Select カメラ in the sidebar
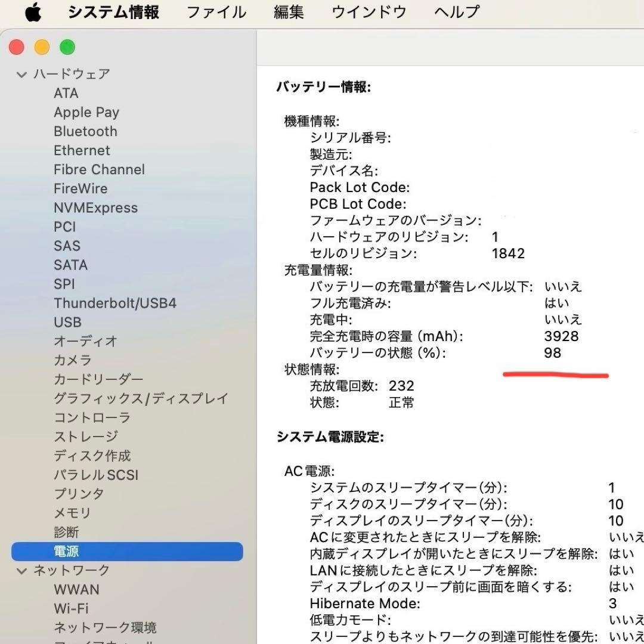 tap(73, 360)
